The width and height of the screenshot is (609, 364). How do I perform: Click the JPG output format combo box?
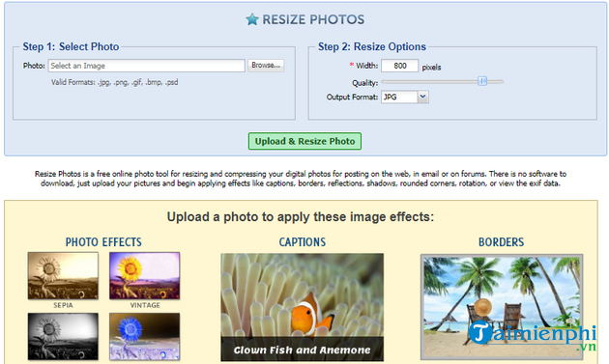pos(405,97)
